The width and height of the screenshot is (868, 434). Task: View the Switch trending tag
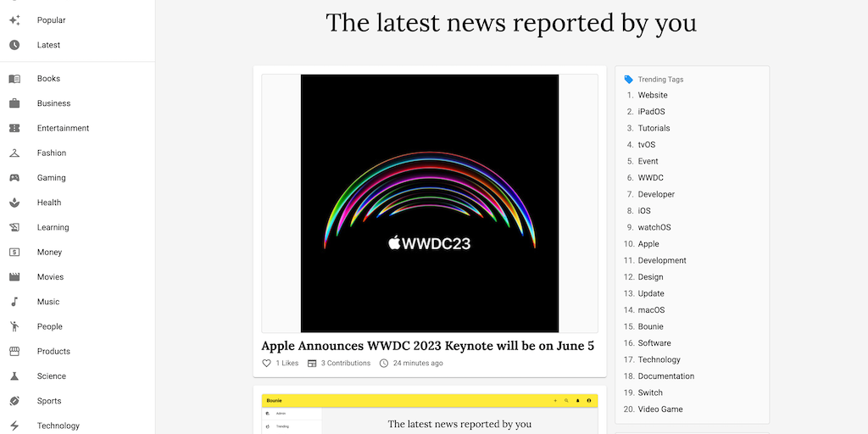click(x=650, y=392)
